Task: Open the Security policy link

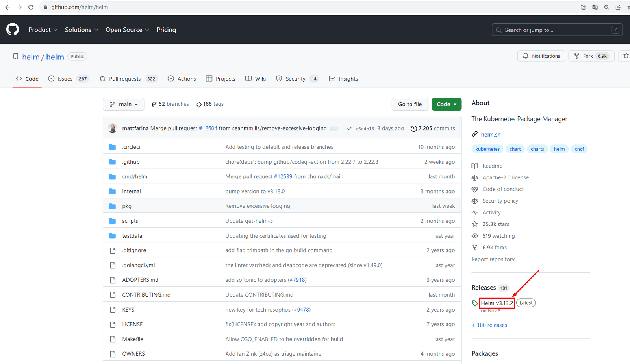Action: [500, 201]
